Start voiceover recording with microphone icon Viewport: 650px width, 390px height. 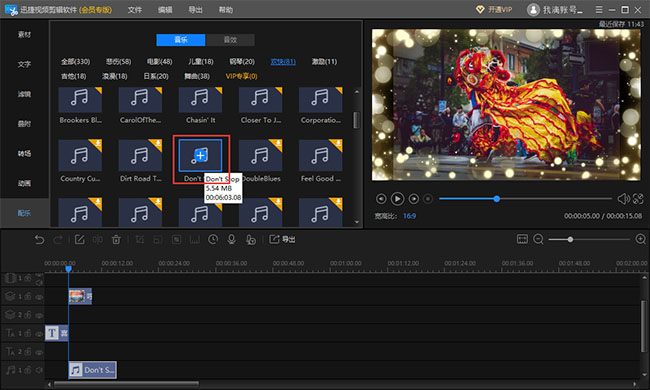(x=231, y=240)
